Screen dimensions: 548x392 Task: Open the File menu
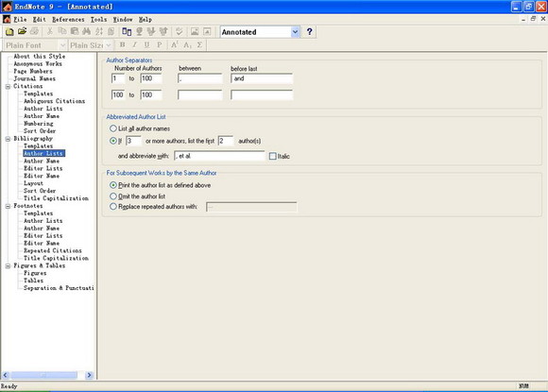pyautogui.click(x=20, y=19)
